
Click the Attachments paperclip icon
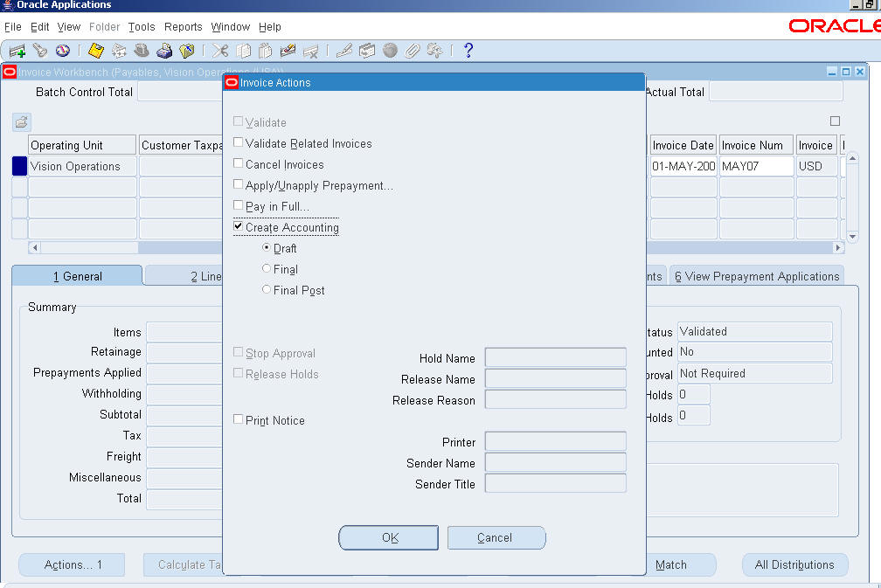tap(413, 51)
